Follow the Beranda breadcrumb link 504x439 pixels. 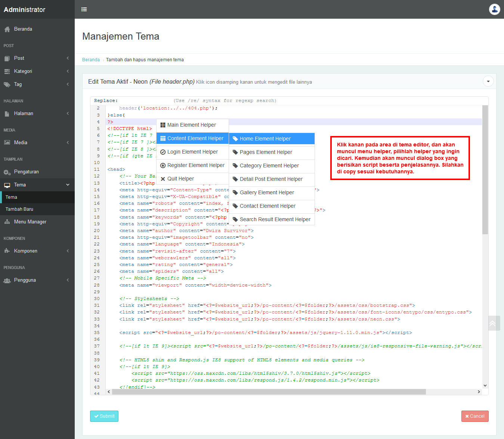click(91, 60)
